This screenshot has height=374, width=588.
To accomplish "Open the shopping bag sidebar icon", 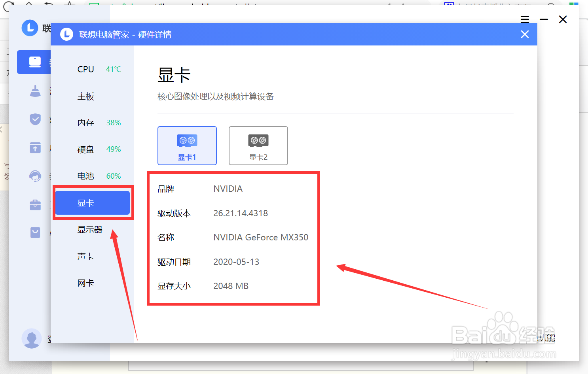I will 35,232.
